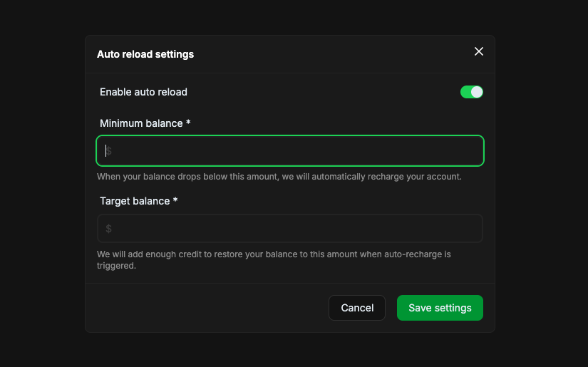This screenshot has width=588, height=367.
Task: Click the Auto reload settings title
Action: click(x=145, y=54)
